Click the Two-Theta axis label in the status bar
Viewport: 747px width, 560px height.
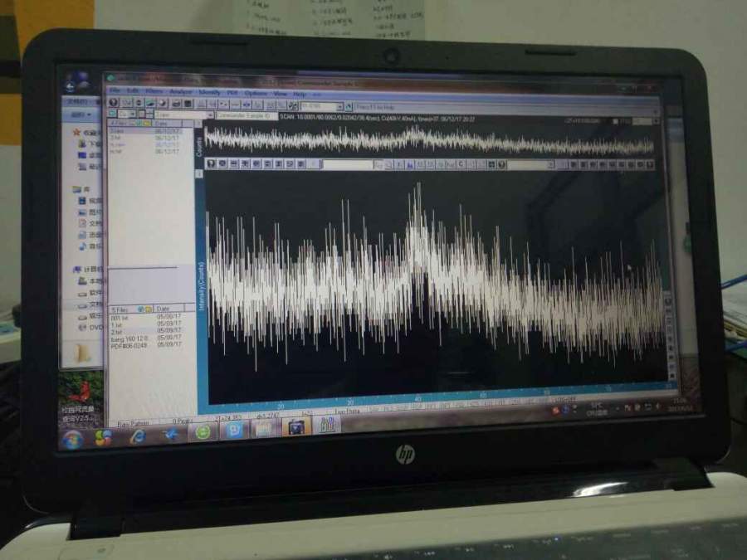(x=347, y=411)
